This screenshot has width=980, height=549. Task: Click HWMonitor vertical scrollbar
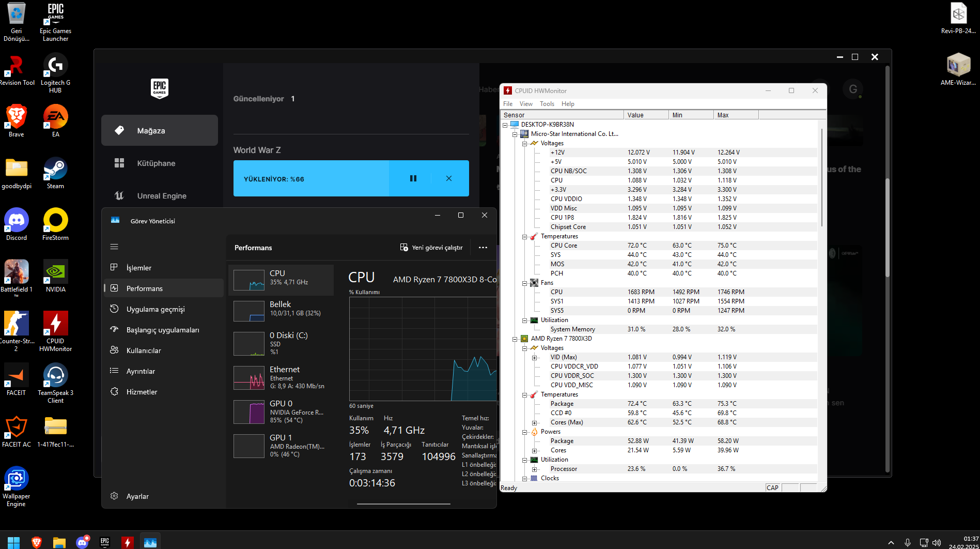click(x=821, y=178)
